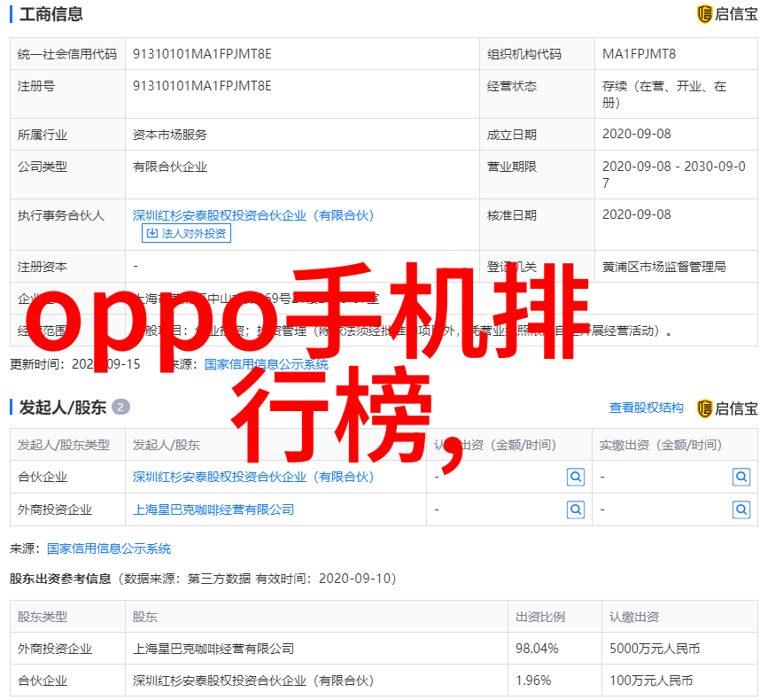
Task: Click the "组织机构代码" label
Action: (x=524, y=54)
